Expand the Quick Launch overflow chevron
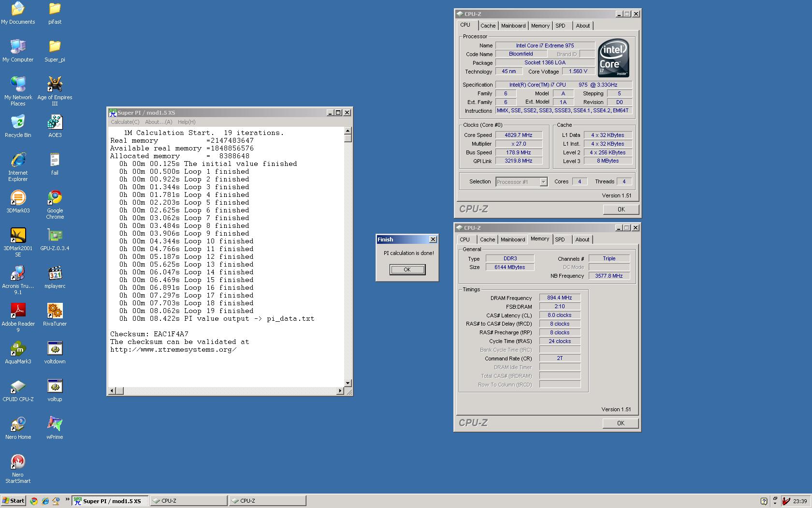 click(67, 499)
